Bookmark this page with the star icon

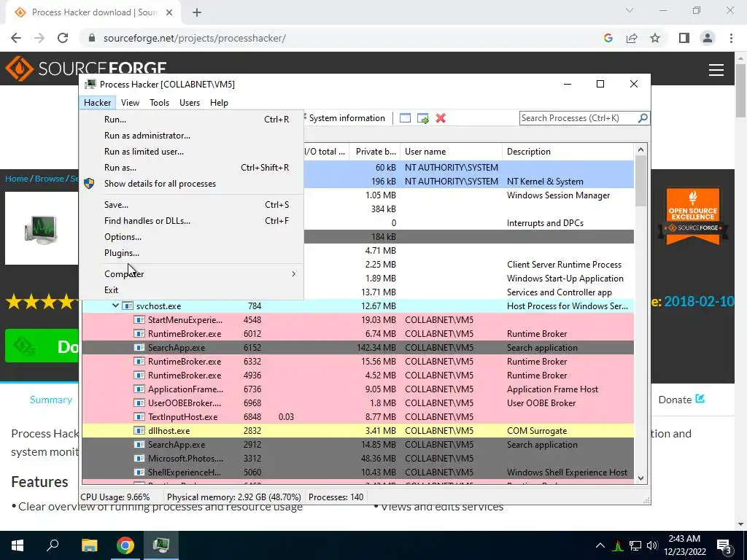pos(655,38)
